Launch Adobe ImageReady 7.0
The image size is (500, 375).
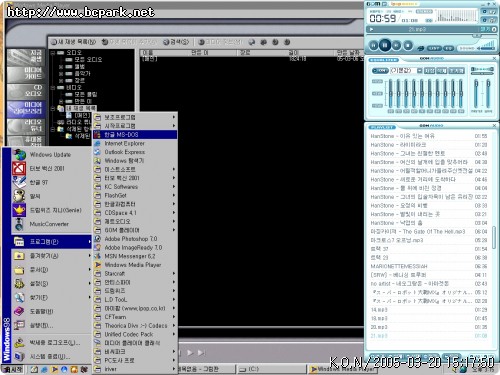[x=135, y=247]
